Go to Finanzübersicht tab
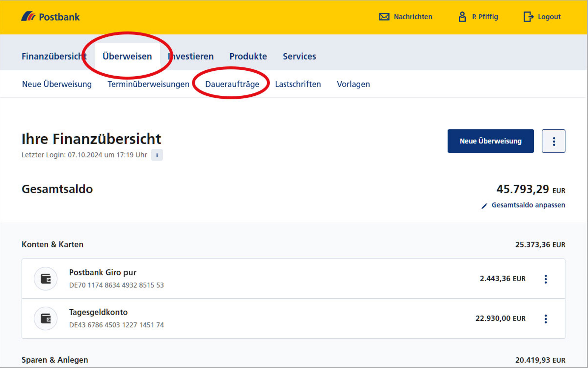Viewport: 588px width, 368px height. click(x=54, y=56)
